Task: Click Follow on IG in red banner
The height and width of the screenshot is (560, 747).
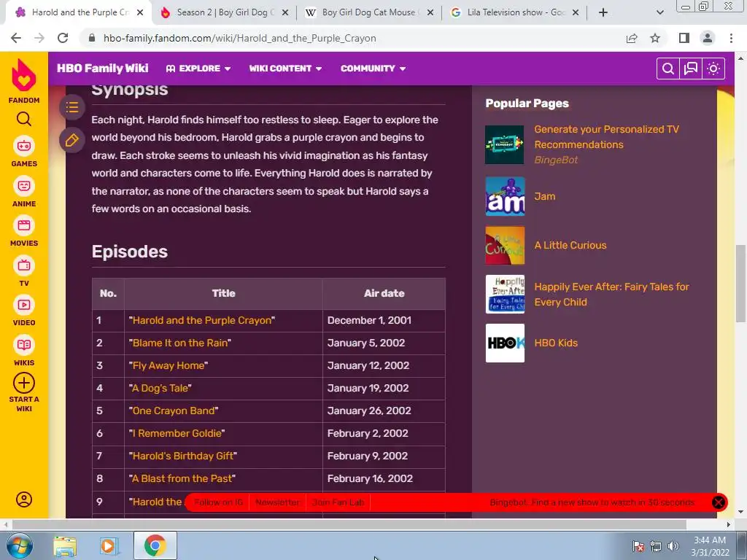Action: [218, 502]
